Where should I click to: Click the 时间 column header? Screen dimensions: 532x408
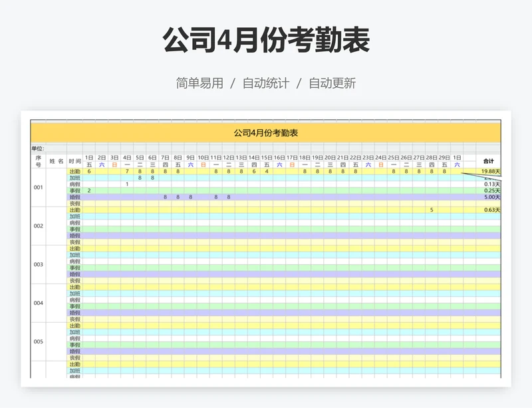coord(75,161)
